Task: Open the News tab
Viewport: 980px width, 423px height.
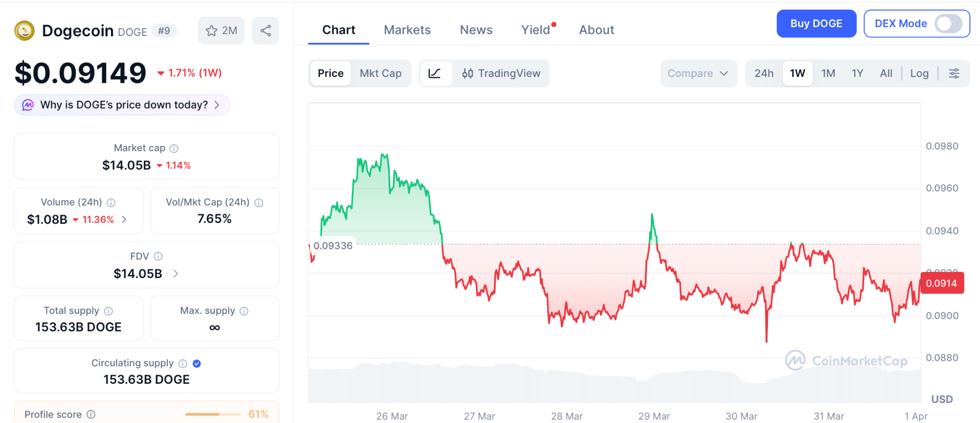Action: click(476, 30)
